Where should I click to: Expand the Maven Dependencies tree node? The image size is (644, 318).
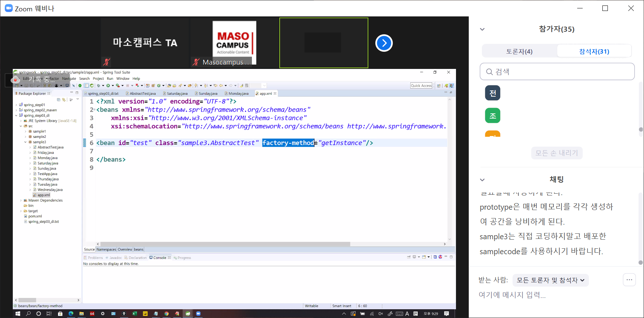point(21,201)
